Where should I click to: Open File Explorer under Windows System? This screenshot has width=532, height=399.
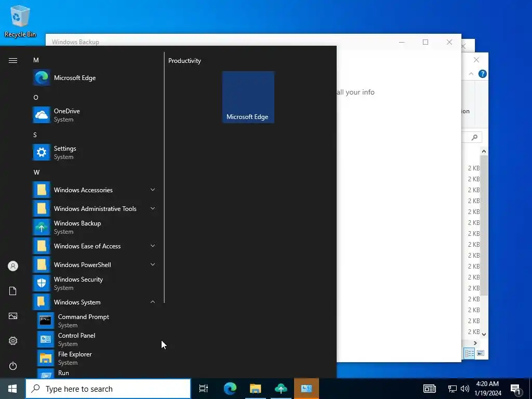[x=96, y=358]
